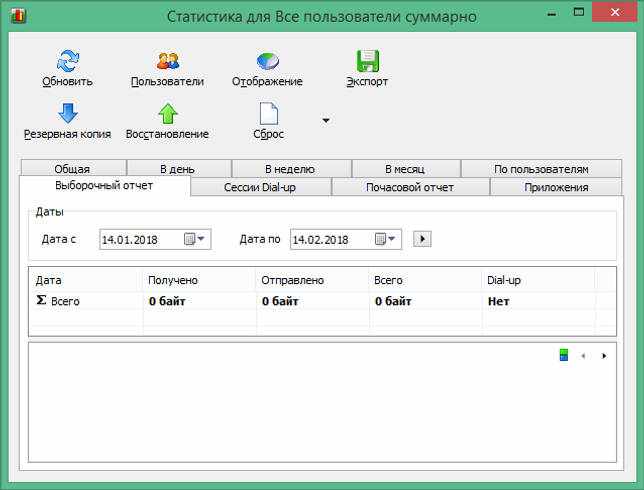Screen dimensions: 644x490
Task: Click the Сброс blank page icon
Action: (269, 113)
